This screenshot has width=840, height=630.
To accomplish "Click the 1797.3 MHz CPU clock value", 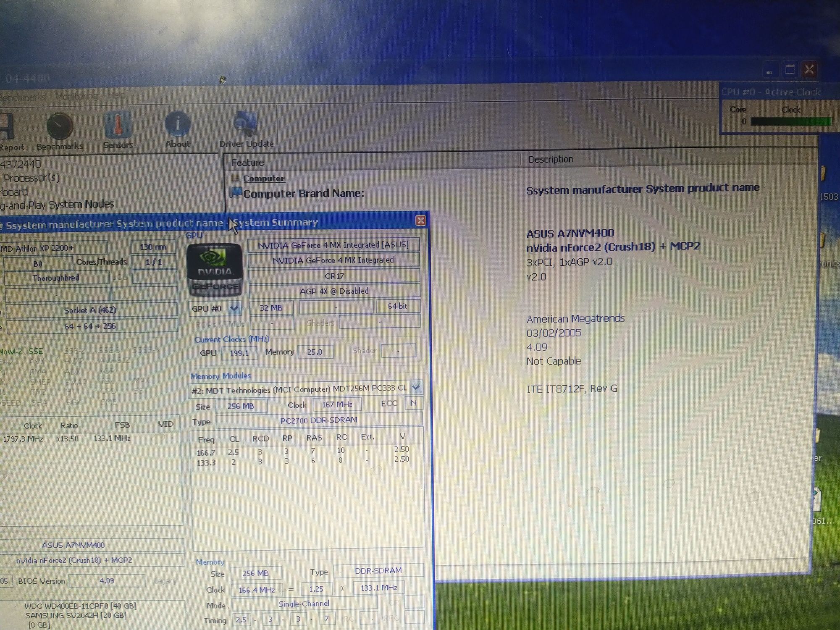I will (23, 439).
